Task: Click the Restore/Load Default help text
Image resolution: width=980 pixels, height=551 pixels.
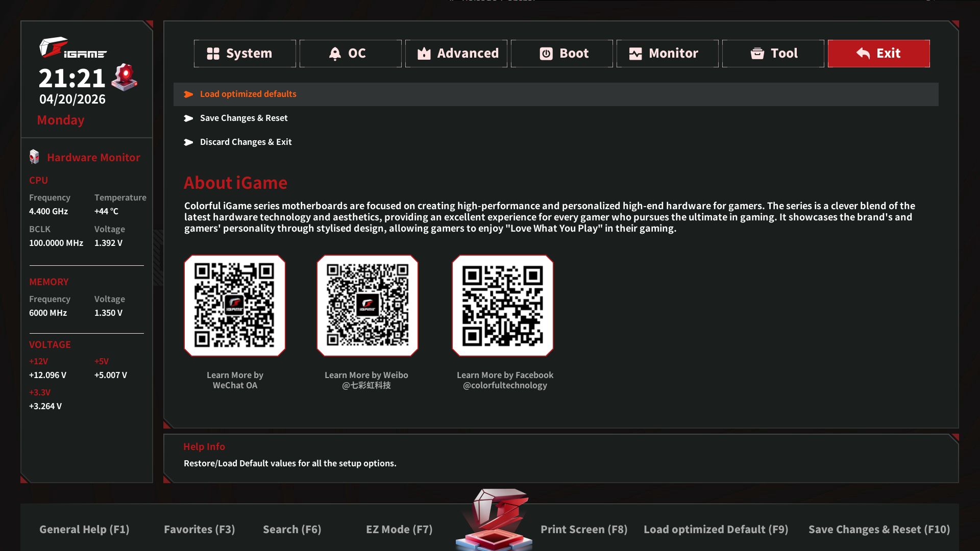Action: pyautogui.click(x=290, y=463)
